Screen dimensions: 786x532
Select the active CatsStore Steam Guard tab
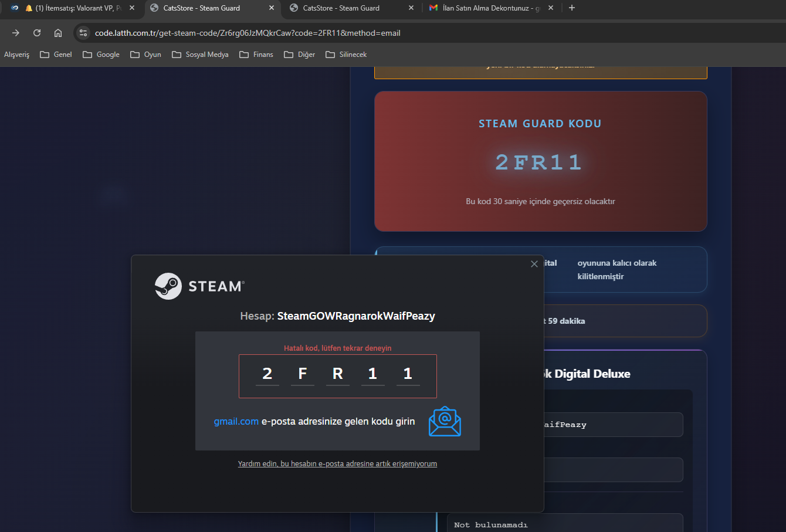212,8
